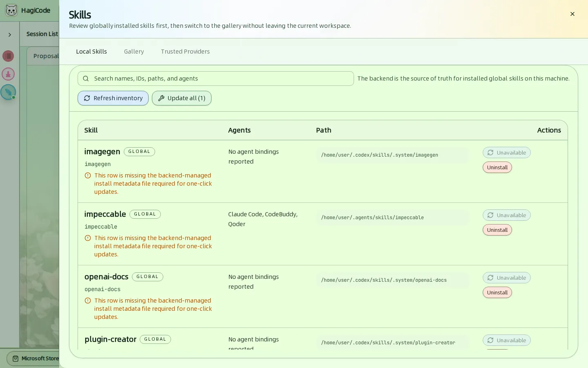The image size is (588, 368).
Task: Select the impeccable skill path text
Action: click(x=372, y=218)
